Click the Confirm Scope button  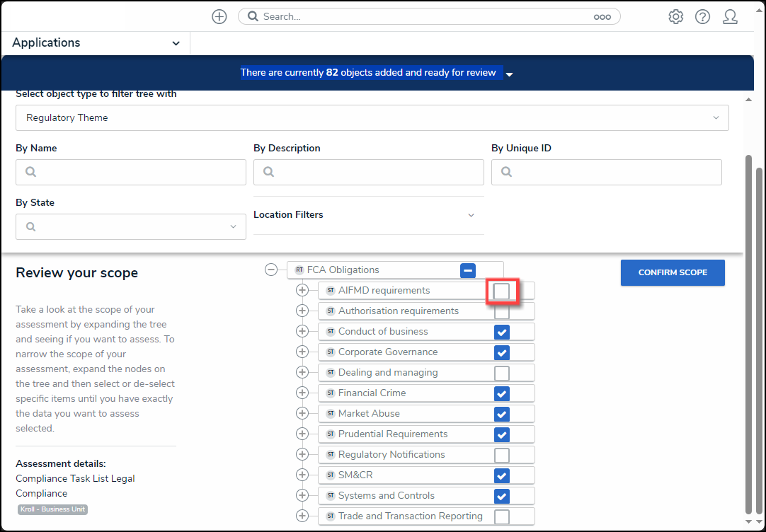(x=672, y=273)
